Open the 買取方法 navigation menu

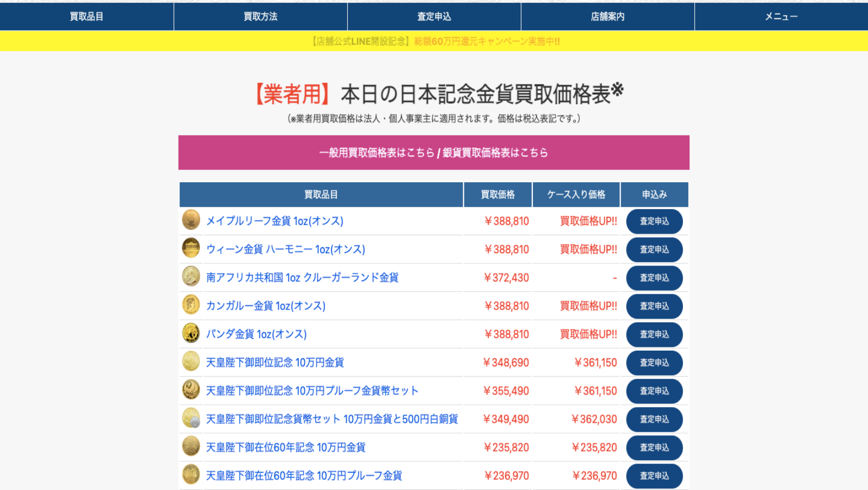260,16
